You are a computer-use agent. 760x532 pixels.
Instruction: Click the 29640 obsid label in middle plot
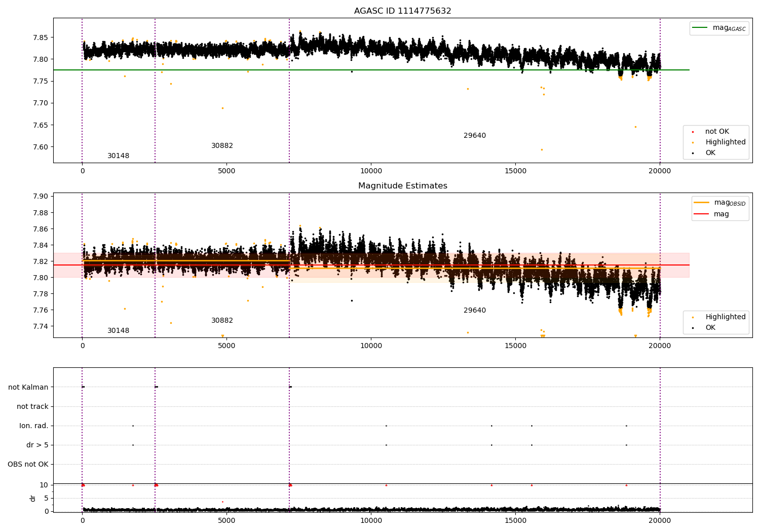(474, 311)
